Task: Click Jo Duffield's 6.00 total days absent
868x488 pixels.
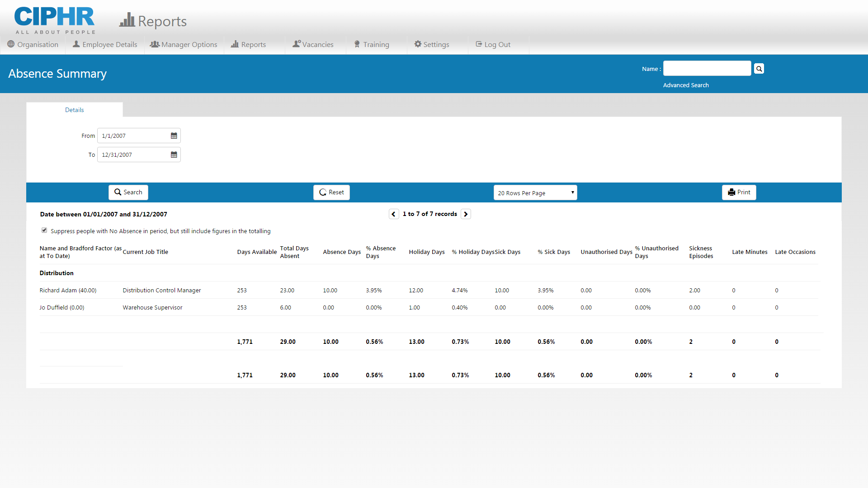Action: (x=285, y=308)
